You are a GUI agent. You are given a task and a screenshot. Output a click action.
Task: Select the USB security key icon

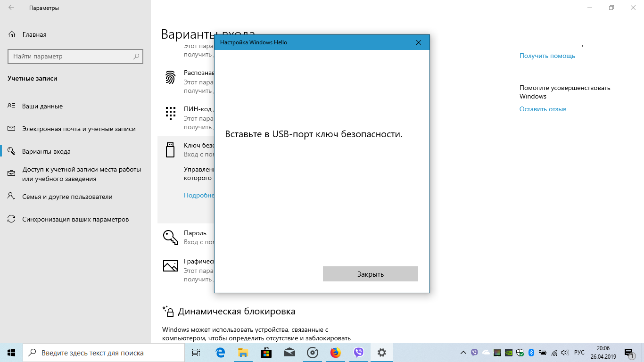coord(170,149)
